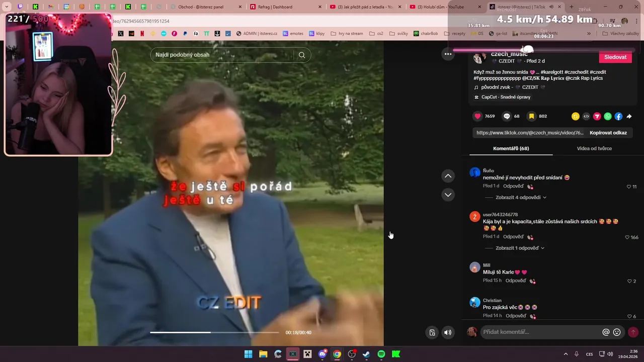Open the emotes bookmark
644x362 pixels.
[293, 34]
